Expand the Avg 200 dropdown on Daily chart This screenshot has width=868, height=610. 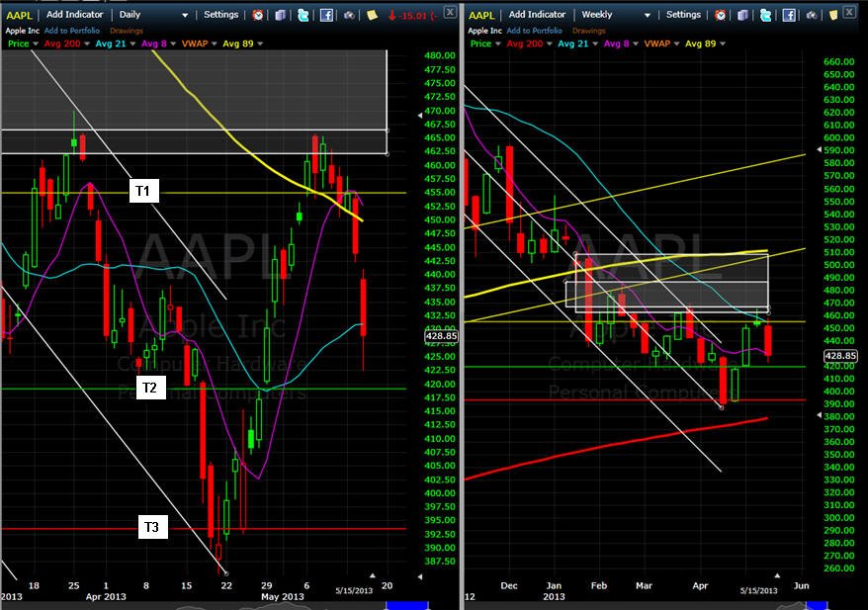86,44
